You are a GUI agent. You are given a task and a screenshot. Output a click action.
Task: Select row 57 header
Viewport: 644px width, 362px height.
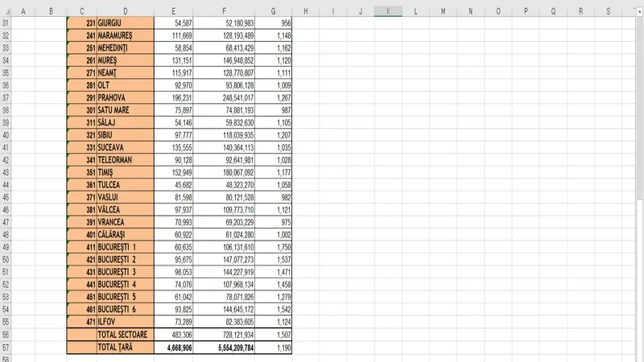click(5, 348)
